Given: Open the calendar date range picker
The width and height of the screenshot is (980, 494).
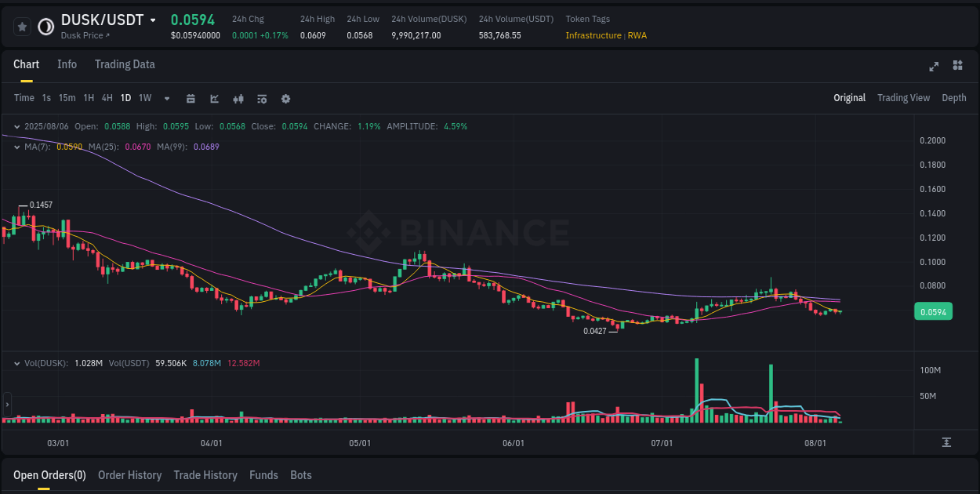Looking at the screenshot, I should (x=191, y=98).
